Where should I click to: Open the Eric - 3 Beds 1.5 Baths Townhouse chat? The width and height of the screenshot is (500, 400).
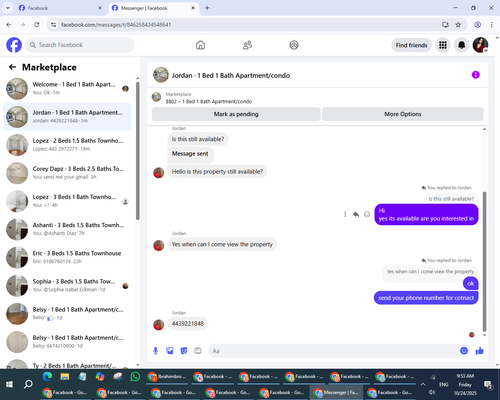pyautogui.click(x=67, y=257)
